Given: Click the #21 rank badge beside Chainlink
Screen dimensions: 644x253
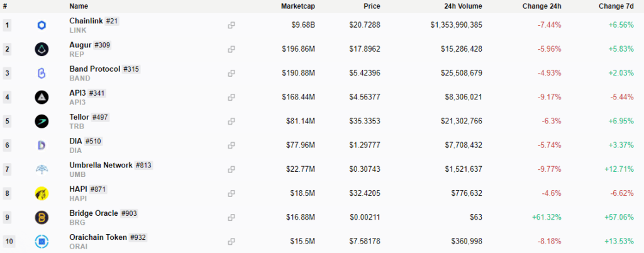Looking at the screenshot, I should [x=112, y=21].
